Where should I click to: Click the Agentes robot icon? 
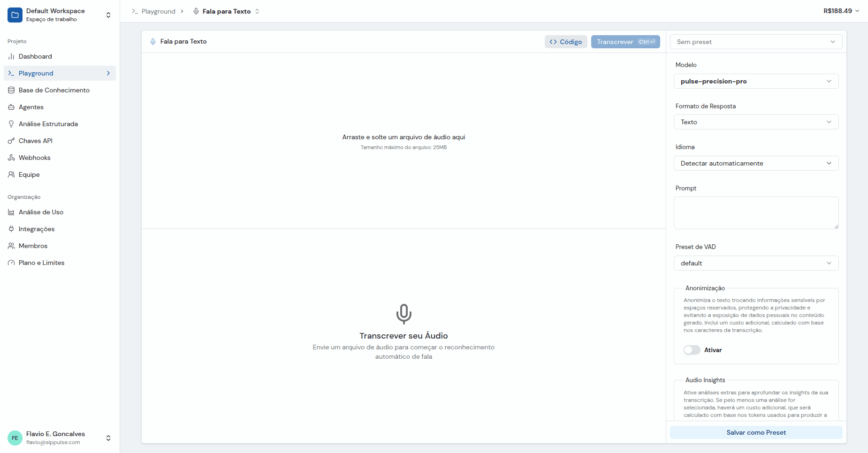(11, 107)
